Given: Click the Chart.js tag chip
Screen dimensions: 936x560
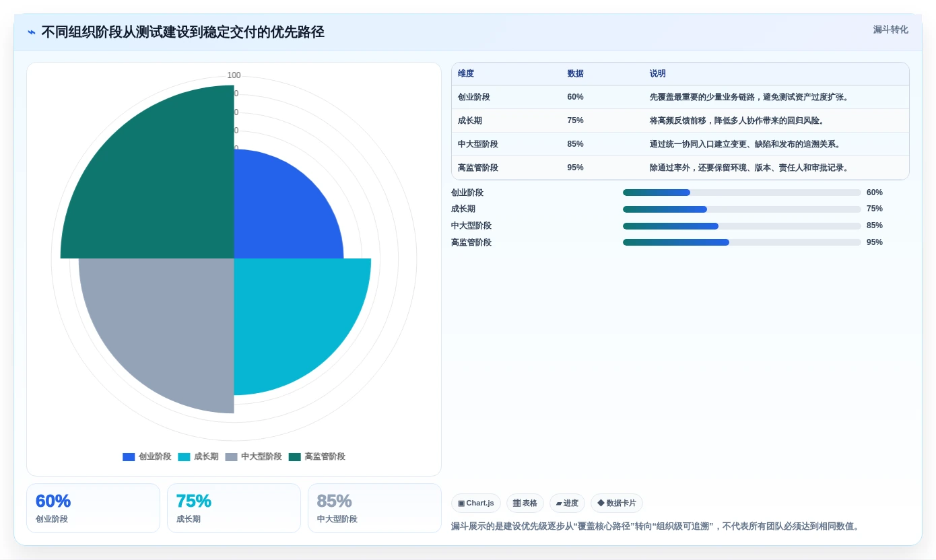Looking at the screenshot, I should 476,503.
